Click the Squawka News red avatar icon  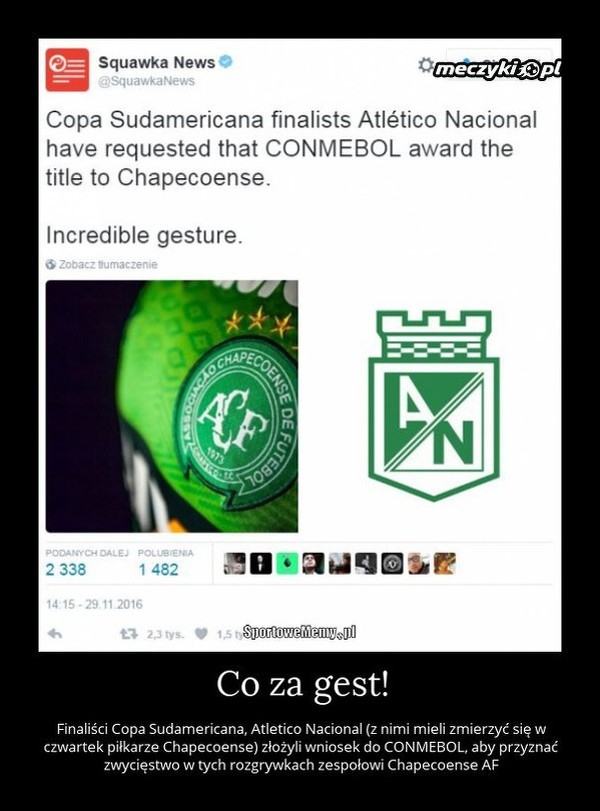[67, 70]
